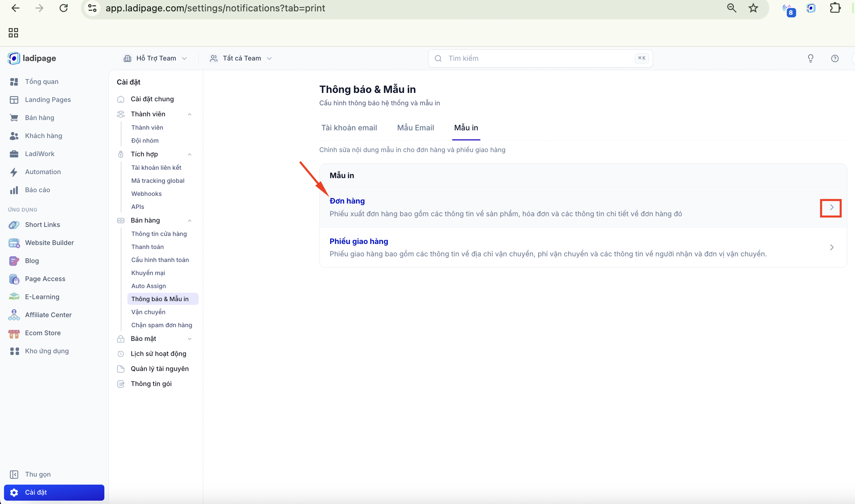
Task: Collapse the sidebar with Thu gọn
Action: tap(38, 474)
